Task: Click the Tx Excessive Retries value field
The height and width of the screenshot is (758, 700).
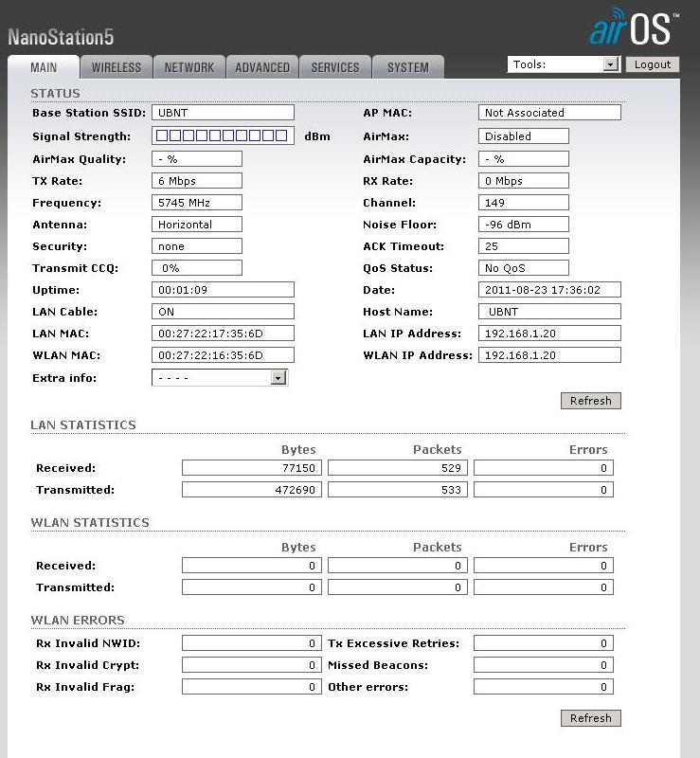Action: pyautogui.click(x=544, y=643)
